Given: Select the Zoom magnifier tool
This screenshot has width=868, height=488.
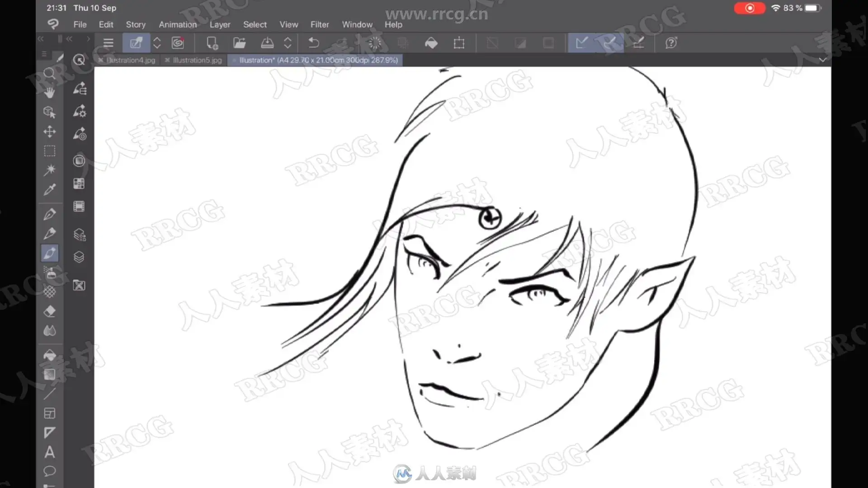Looking at the screenshot, I should point(49,74).
